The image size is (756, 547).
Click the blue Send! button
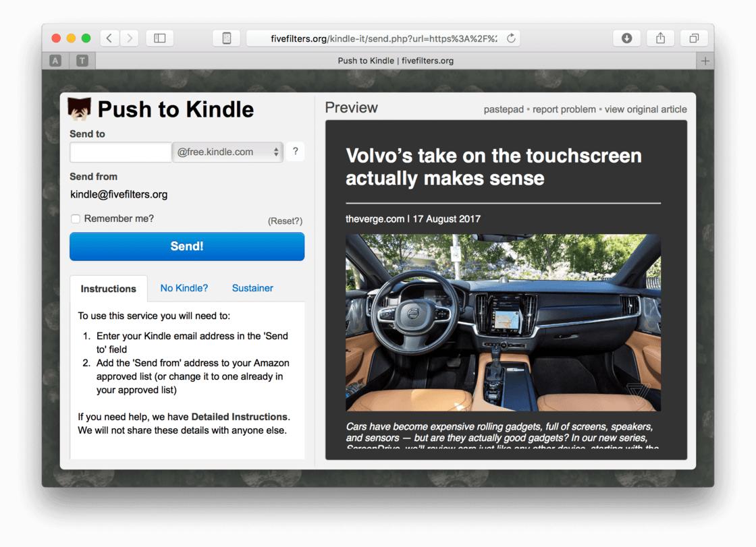[x=187, y=246]
